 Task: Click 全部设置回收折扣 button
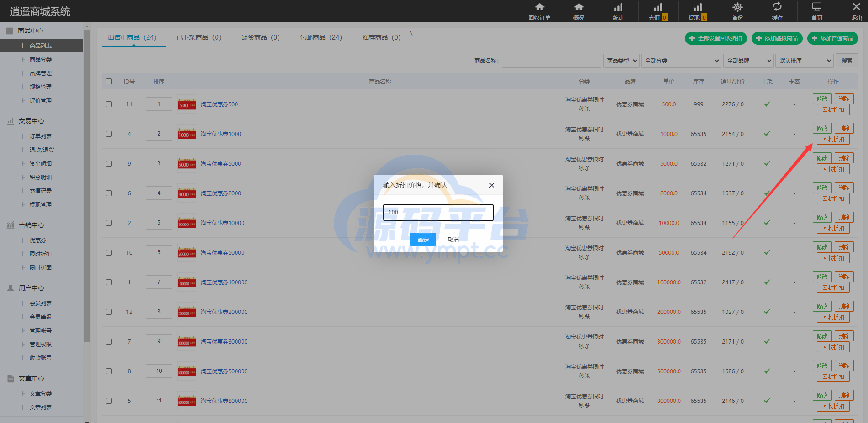[715, 38]
